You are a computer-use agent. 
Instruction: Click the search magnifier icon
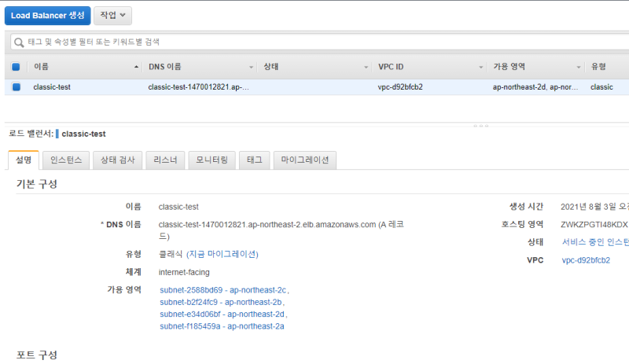click(19, 42)
